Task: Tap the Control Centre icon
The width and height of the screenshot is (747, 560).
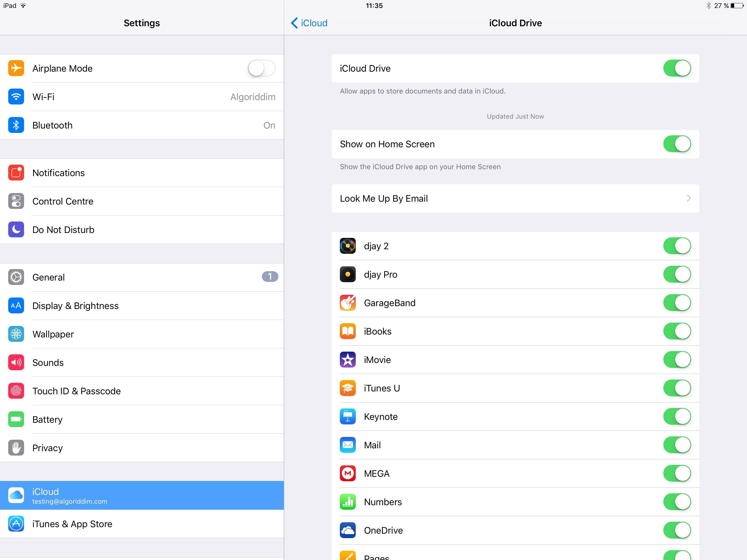Action: 16,201
